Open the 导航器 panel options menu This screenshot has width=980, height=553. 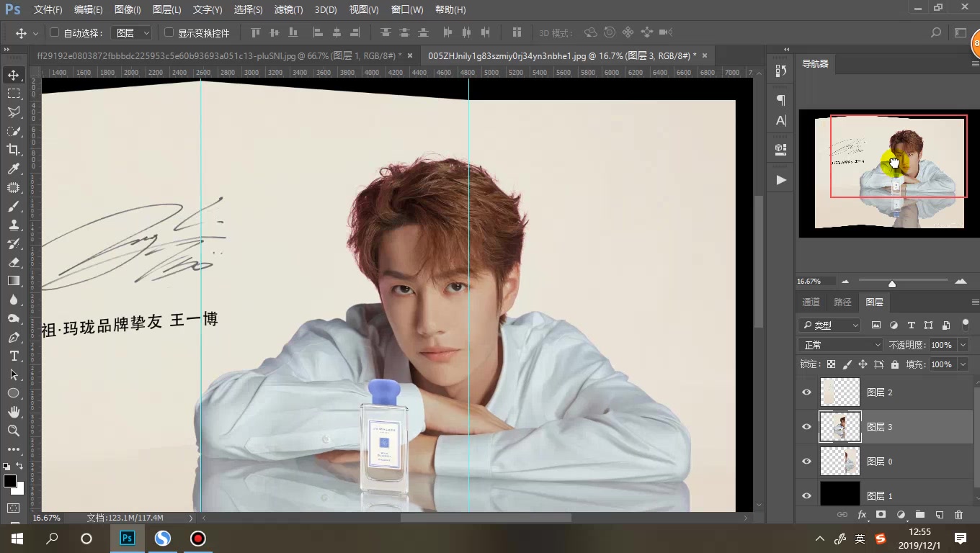tap(975, 63)
